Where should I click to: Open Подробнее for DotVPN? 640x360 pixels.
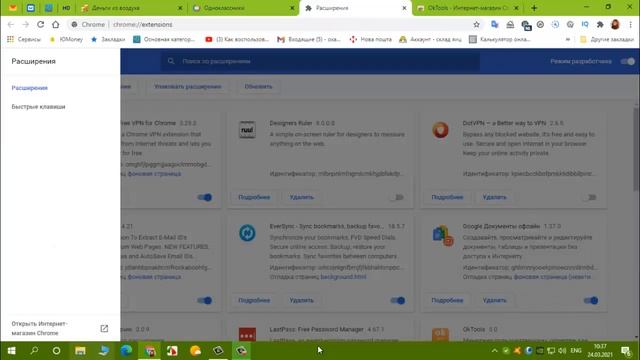(447, 197)
